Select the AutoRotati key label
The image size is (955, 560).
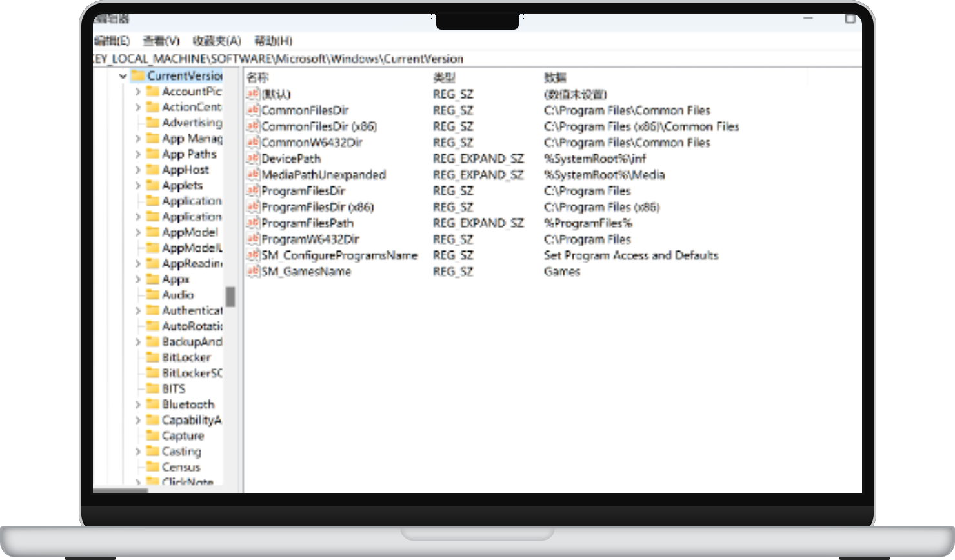pos(192,326)
